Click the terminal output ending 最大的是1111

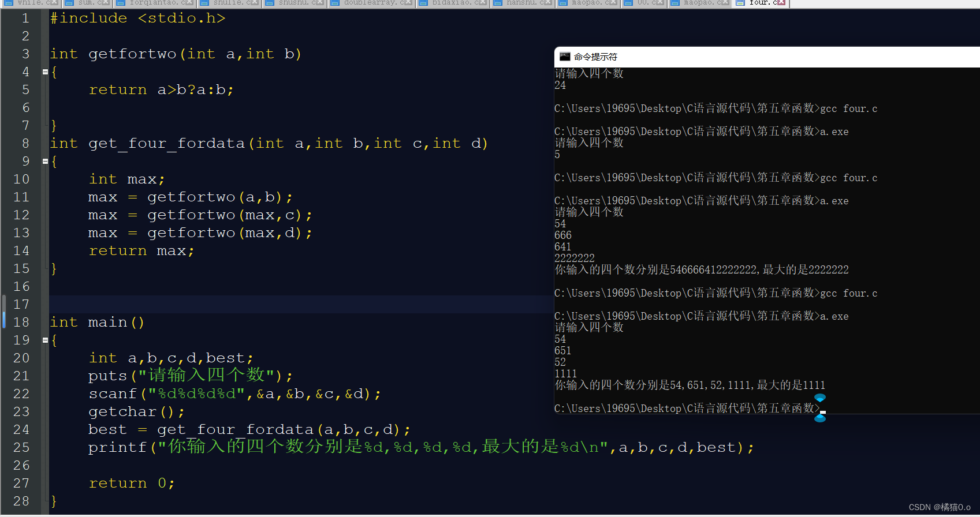point(690,385)
